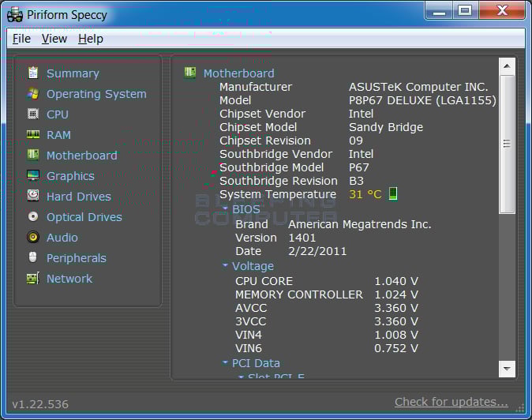
Task: Open the Motherboard section in sidebar
Action: [81, 156]
